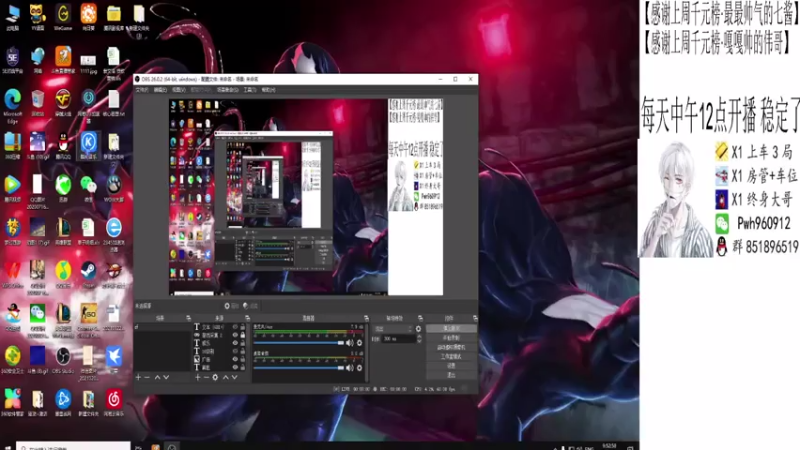Toggle visibility of 赛程 source
Viewport: 800px width, 450px height.
pyautogui.click(x=235, y=368)
